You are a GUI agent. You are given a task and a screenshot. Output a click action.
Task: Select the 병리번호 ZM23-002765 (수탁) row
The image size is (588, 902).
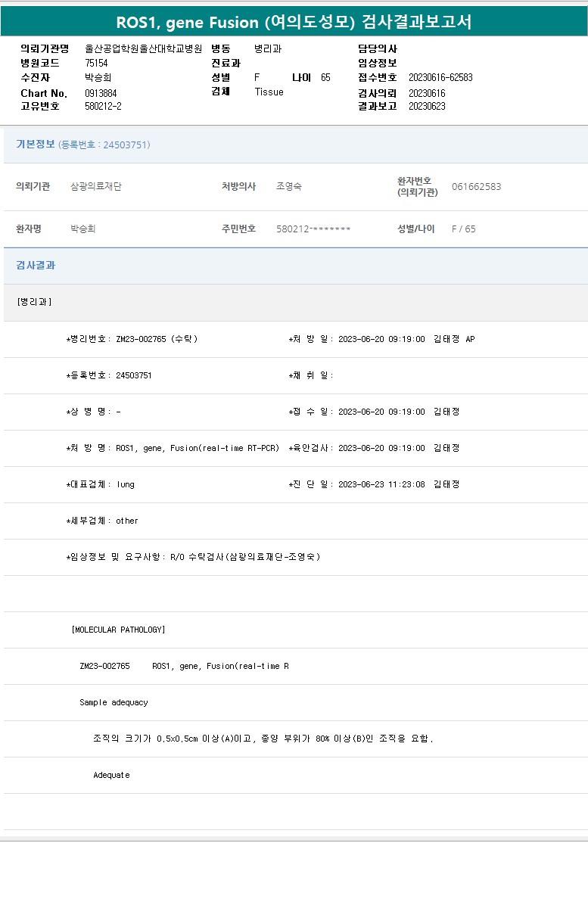(132, 339)
